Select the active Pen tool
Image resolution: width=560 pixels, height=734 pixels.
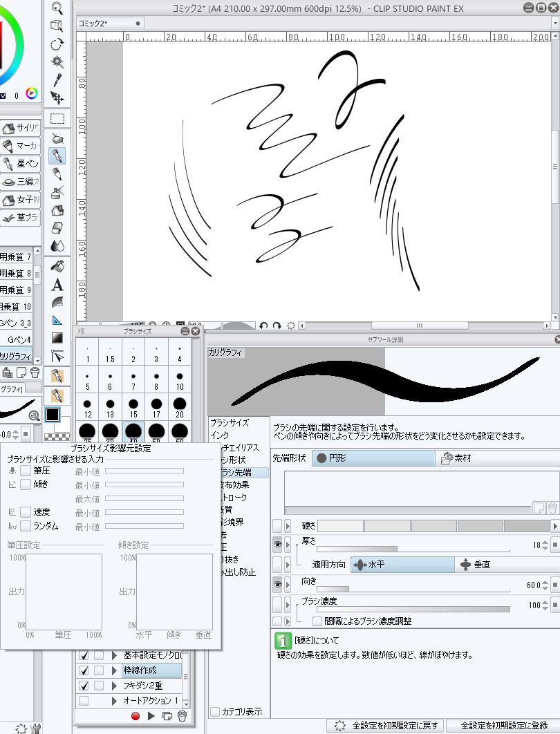click(x=57, y=156)
